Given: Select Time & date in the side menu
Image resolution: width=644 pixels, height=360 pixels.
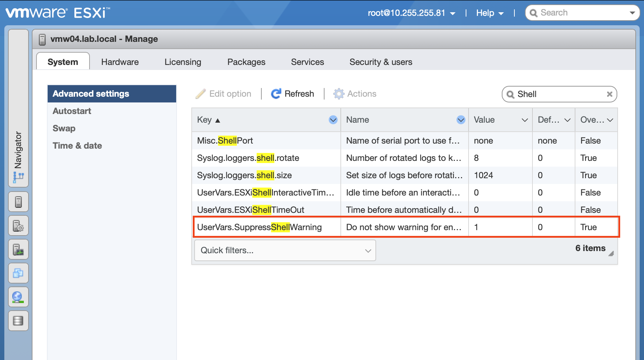Looking at the screenshot, I should point(112,146).
